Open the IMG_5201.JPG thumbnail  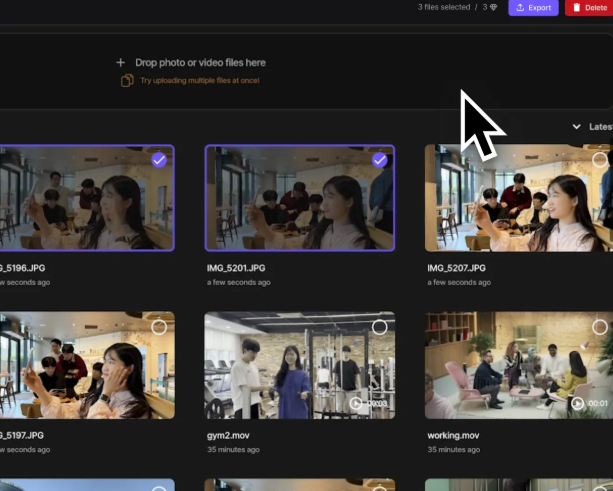click(x=299, y=200)
